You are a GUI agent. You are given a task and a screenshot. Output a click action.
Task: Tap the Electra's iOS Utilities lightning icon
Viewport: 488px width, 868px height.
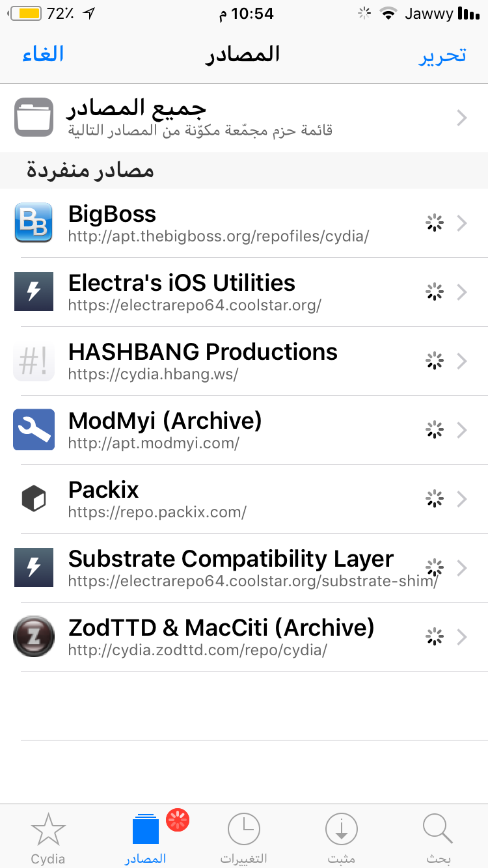[34, 292]
